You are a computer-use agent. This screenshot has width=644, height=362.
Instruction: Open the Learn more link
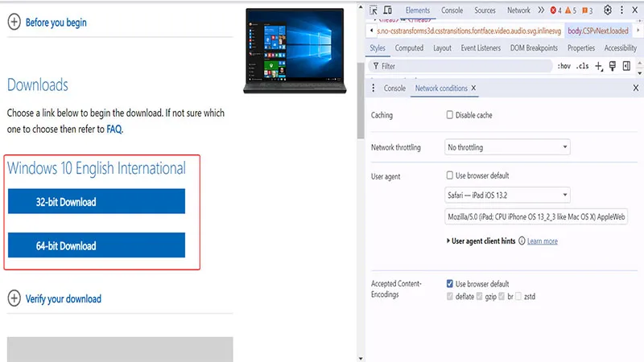coord(542,241)
